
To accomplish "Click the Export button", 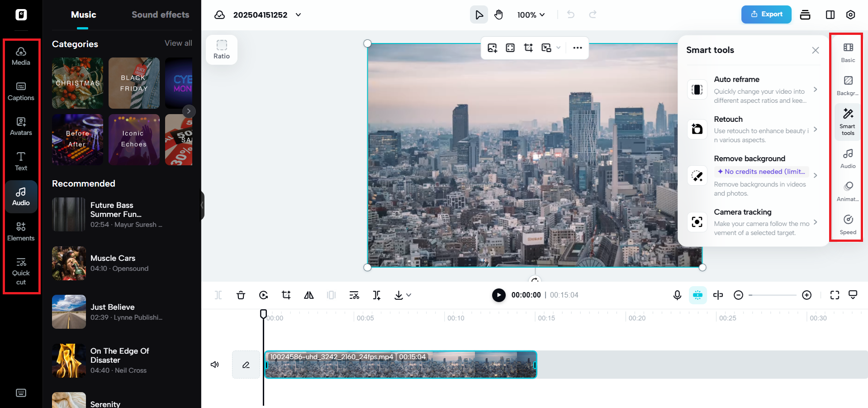I will tap(766, 14).
